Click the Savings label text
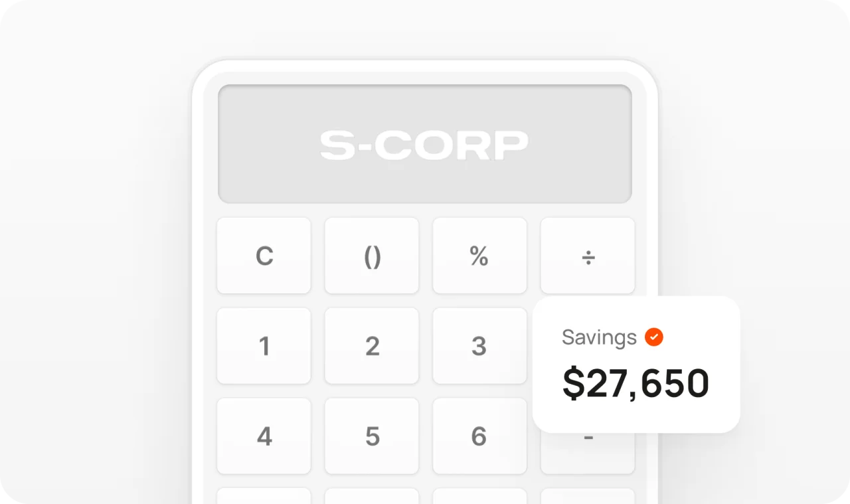Image resolution: width=850 pixels, height=504 pixels. pyautogui.click(x=599, y=337)
